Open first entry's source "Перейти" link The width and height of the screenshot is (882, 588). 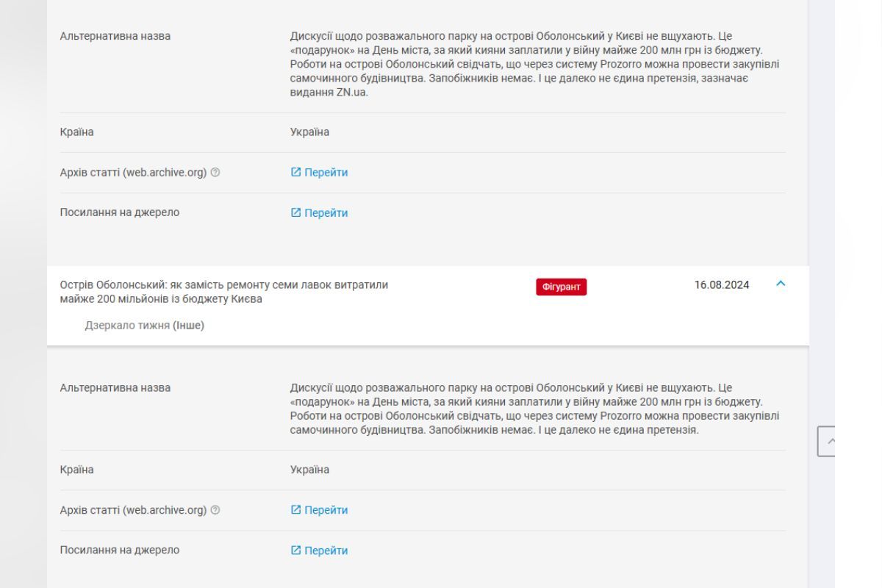pyautogui.click(x=326, y=213)
